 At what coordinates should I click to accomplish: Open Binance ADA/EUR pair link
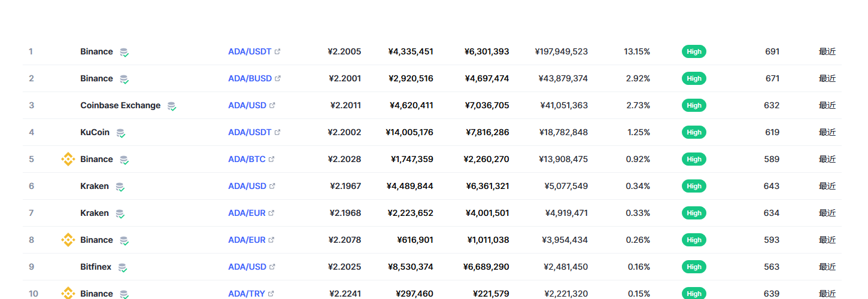tap(247, 240)
